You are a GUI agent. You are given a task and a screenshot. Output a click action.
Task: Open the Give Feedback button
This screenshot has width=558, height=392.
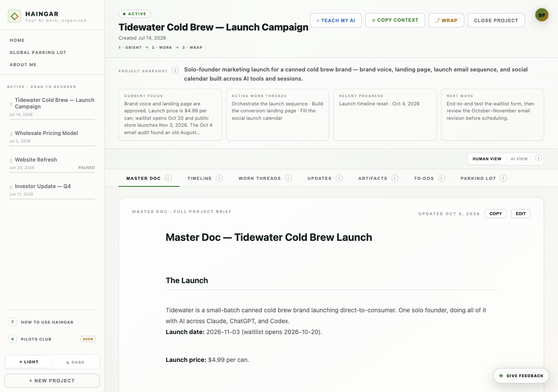[521, 376]
